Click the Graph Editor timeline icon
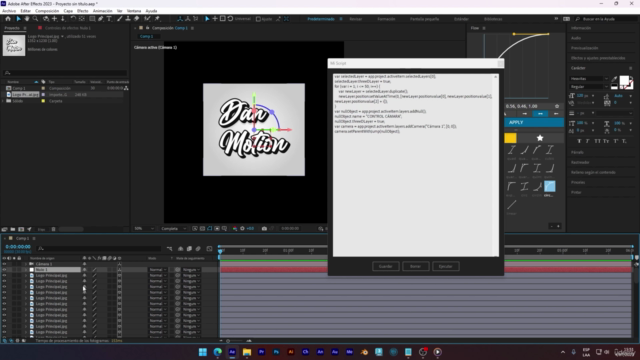This screenshot has width=640, height=360. [x=209, y=249]
